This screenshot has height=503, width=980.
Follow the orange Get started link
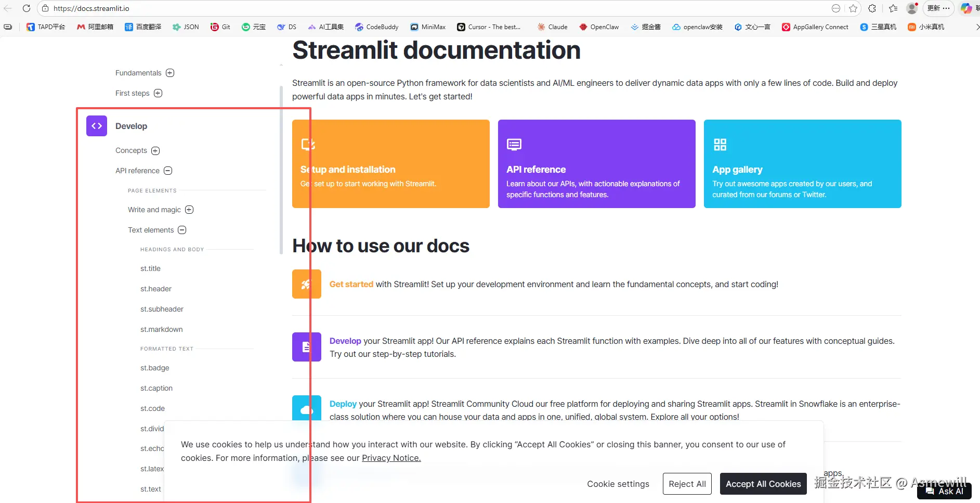[351, 284]
